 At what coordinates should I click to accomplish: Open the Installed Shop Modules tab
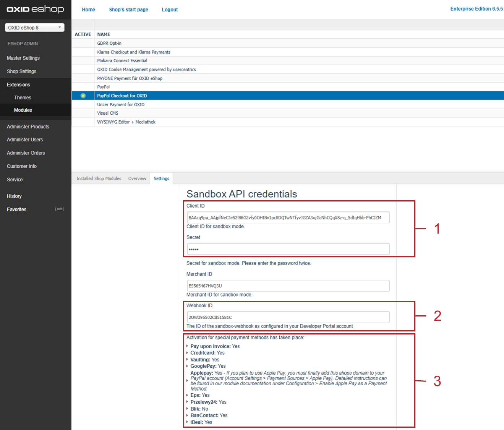pos(99,178)
